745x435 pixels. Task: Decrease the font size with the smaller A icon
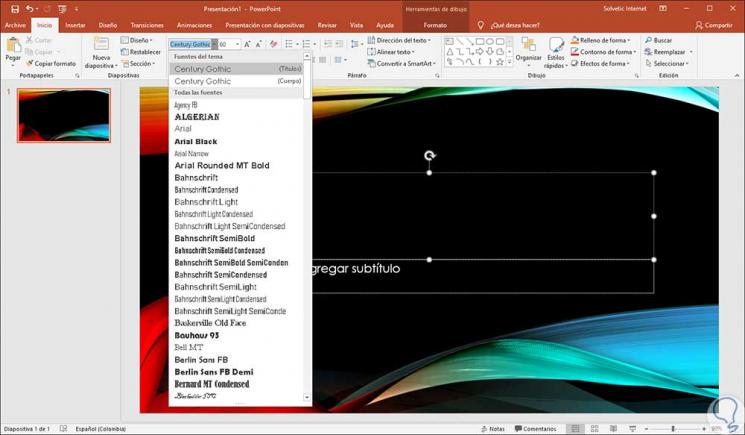click(x=258, y=44)
